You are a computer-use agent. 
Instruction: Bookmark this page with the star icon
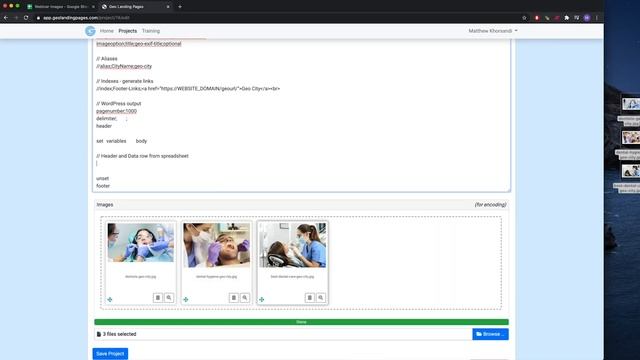click(x=524, y=18)
